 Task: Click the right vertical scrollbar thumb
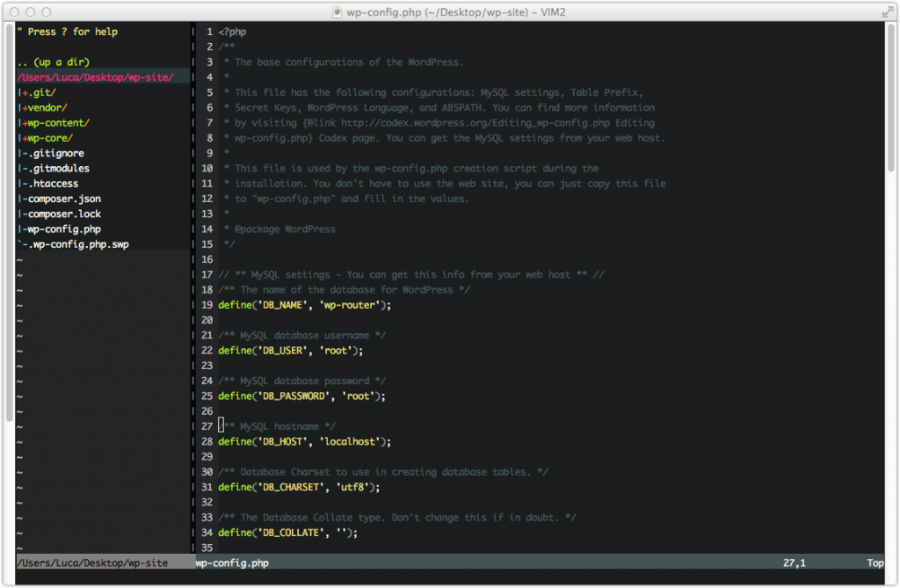(891, 98)
